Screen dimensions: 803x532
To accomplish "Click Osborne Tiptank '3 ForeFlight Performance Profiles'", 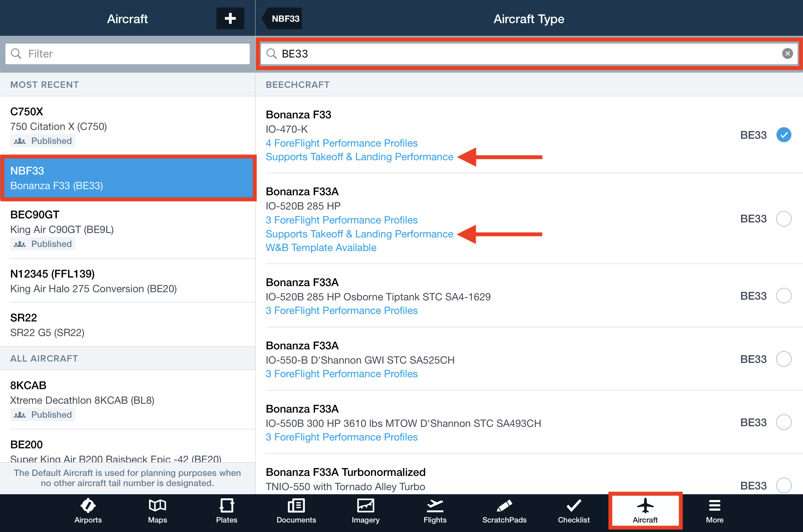I will [341, 311].
